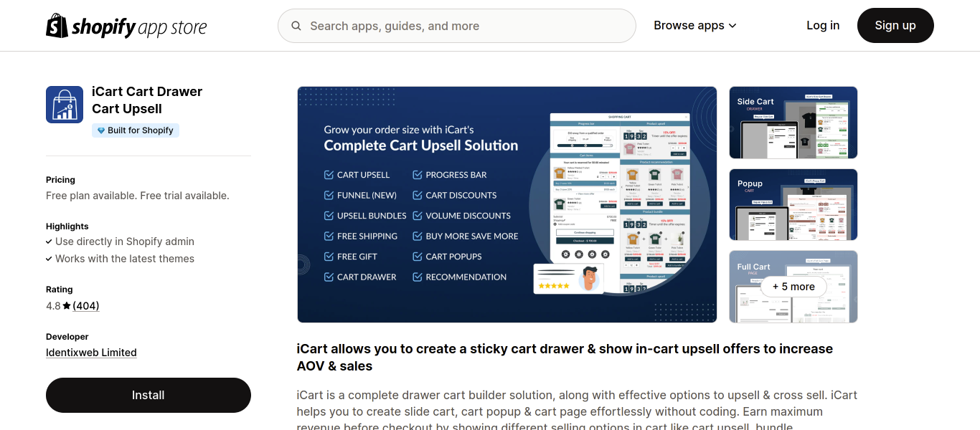980x430 pixels.
Task: Select the Pricing section heading
Action: pos(60,179)
